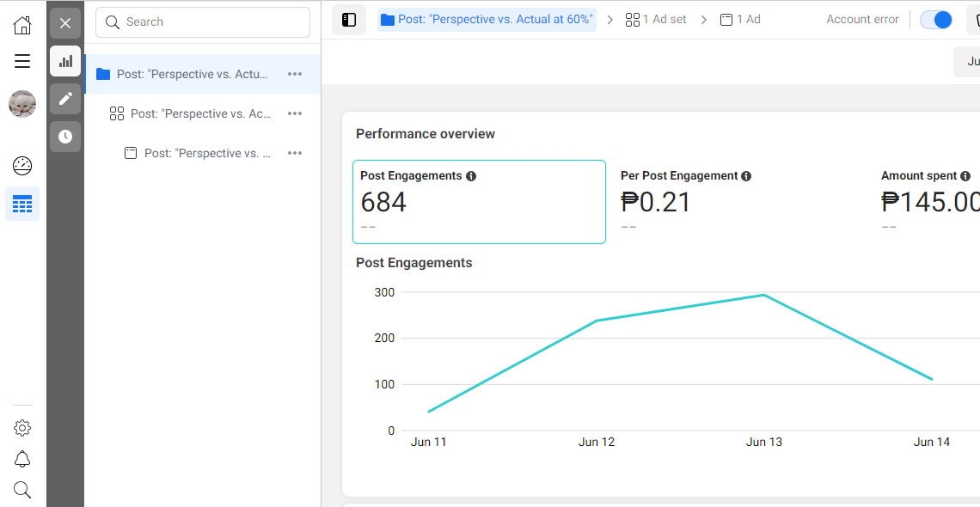Open more options for the ad set row
Screen dimensions: 980x507
[295, 113]
